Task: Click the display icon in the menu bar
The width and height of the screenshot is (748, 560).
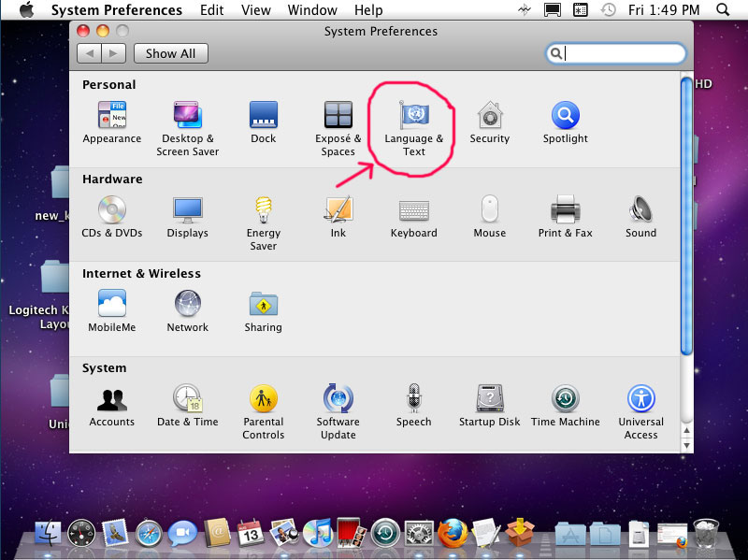Action: coord(553,10)
